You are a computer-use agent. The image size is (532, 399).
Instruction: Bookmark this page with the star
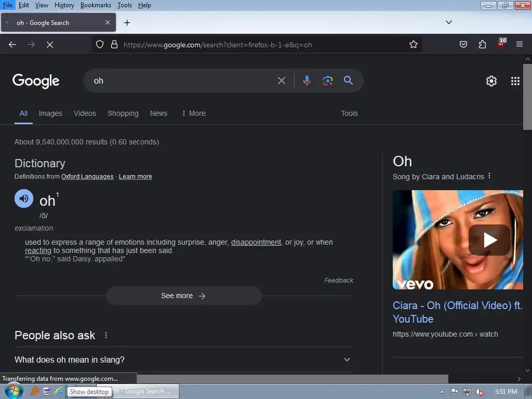point(413,45)
